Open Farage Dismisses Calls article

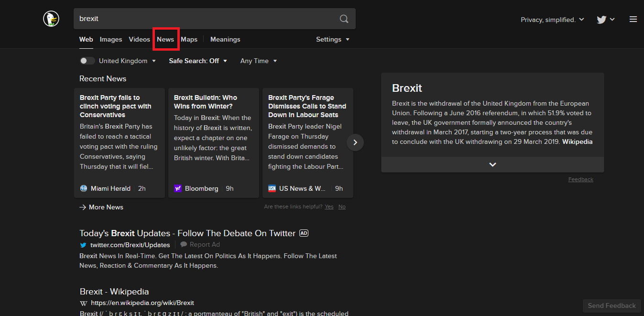(x=307, y=106)
